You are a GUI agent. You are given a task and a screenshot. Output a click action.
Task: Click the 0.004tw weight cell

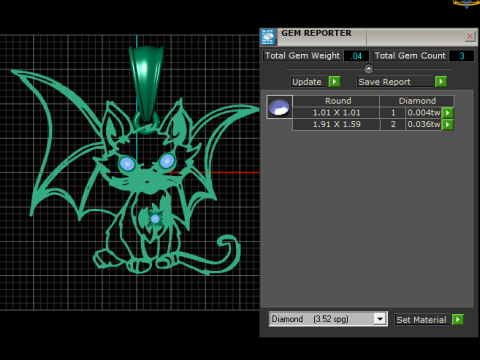(x=424, y=113)
